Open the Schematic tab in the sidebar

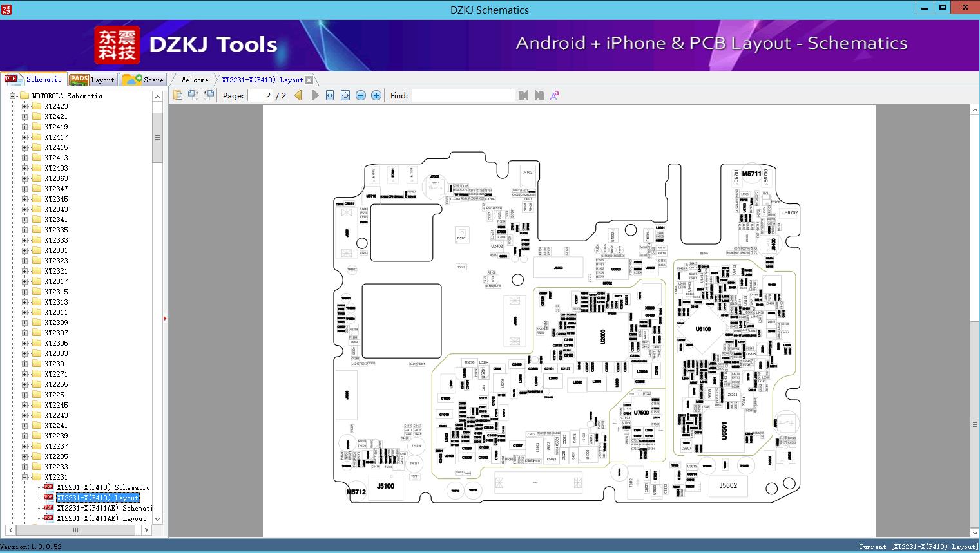[x=34, y=79]
